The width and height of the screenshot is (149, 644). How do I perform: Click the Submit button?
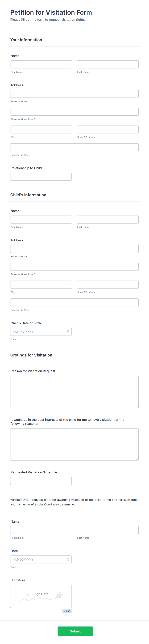[x=75, y=631]
